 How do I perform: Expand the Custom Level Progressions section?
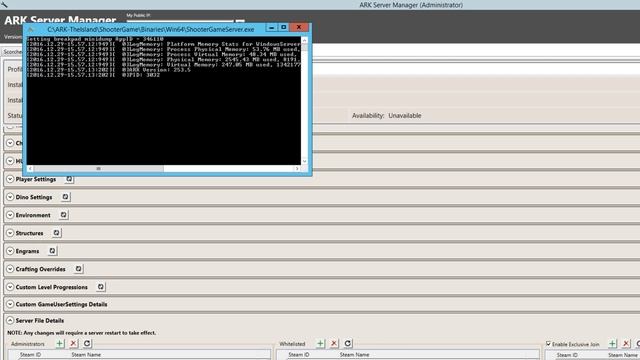pos(10,287)
